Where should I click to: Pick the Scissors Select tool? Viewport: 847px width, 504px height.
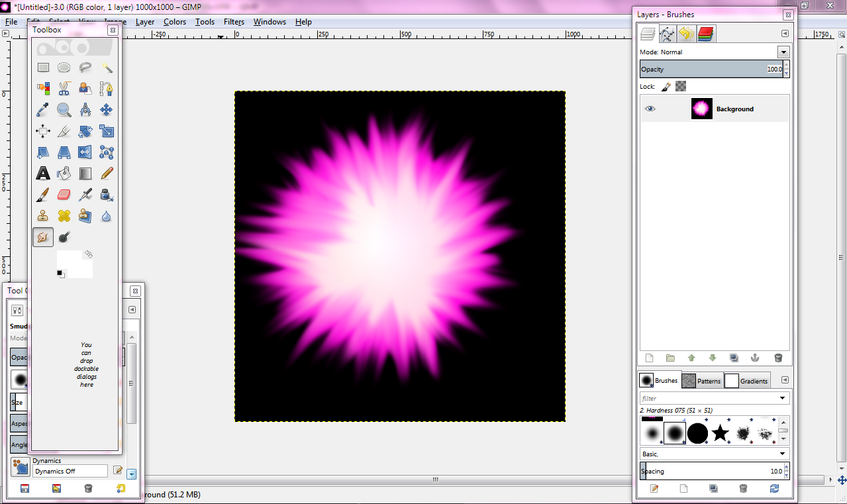64,89
